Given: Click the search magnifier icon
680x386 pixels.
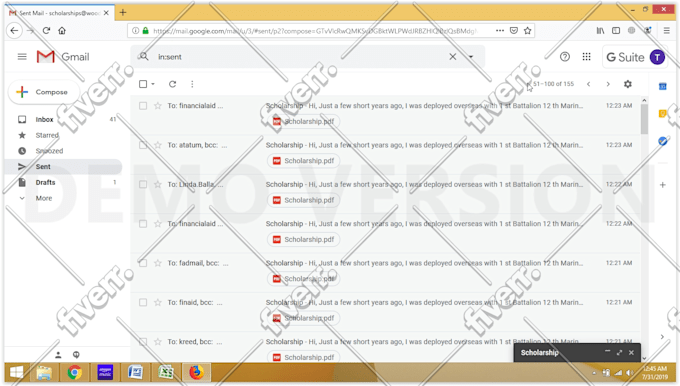Looking at the screenshot, I should (144, 56).
